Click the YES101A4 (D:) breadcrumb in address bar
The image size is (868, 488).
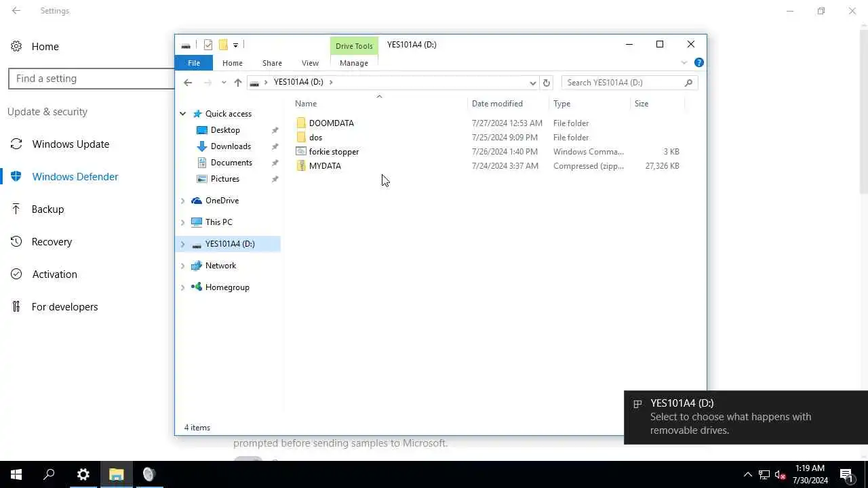click(298, 82)
